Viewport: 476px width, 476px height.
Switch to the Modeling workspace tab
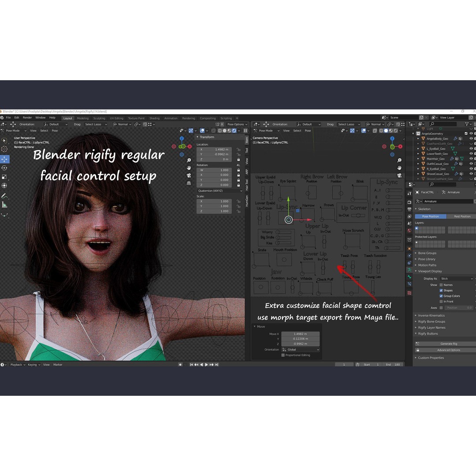tap(82, 119)
